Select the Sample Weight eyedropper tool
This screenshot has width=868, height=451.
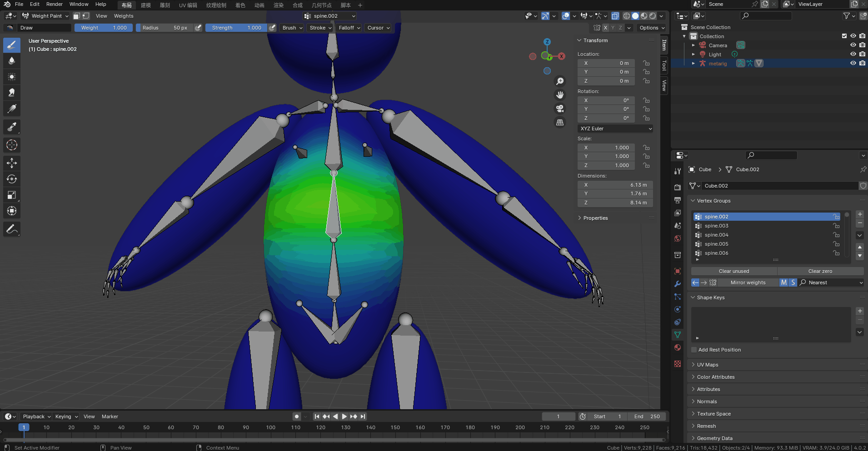(x=12, y=127)
